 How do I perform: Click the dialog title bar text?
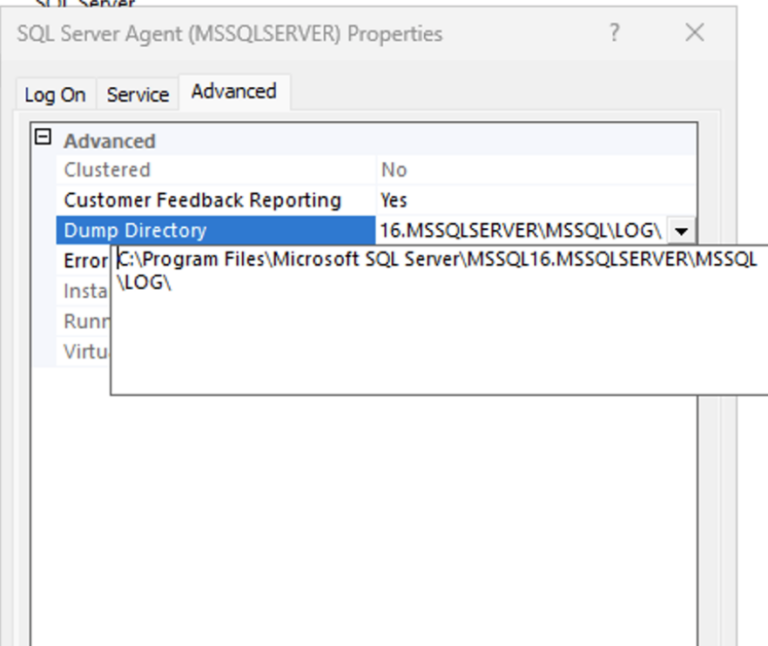230,34
